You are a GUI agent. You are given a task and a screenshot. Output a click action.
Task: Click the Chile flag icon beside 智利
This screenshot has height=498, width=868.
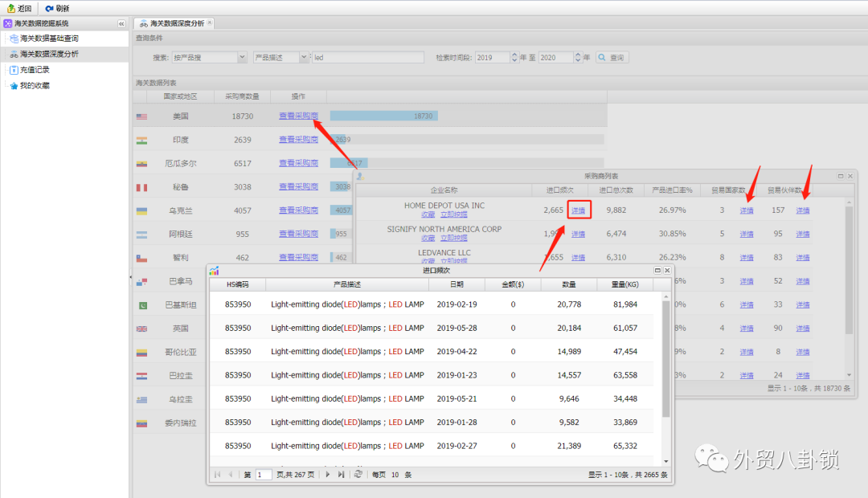[141, 259]
